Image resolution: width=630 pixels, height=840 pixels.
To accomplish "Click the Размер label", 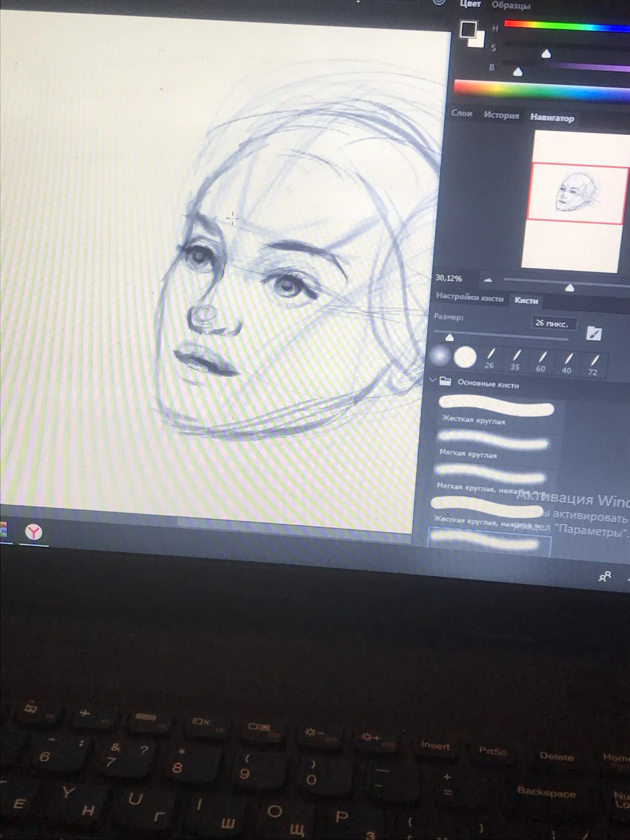I will 449,317.
